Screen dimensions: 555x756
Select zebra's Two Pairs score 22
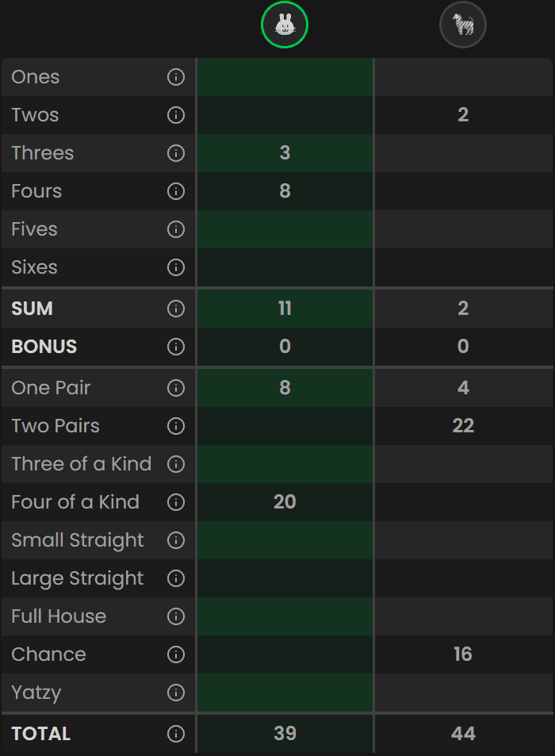pos(462,426)
